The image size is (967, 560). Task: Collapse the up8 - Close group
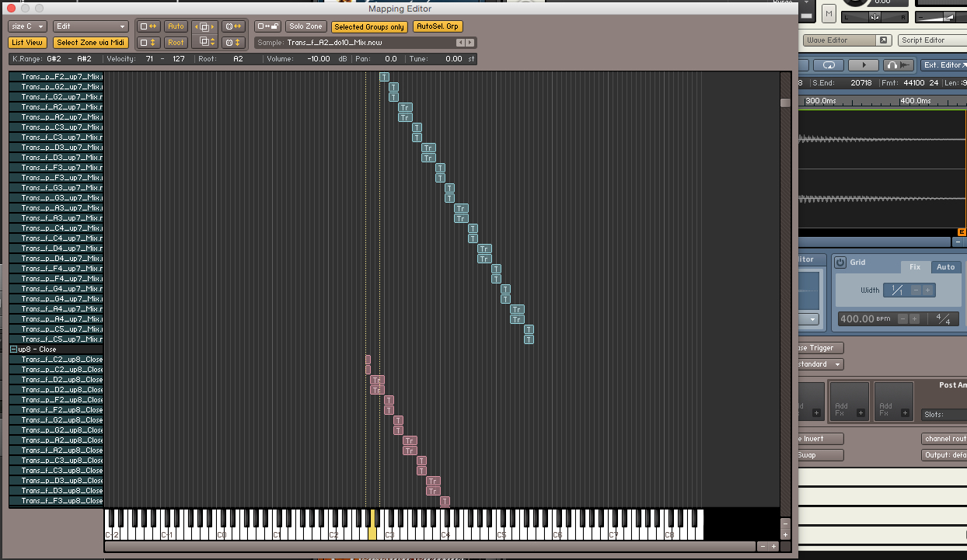(12, 349)
